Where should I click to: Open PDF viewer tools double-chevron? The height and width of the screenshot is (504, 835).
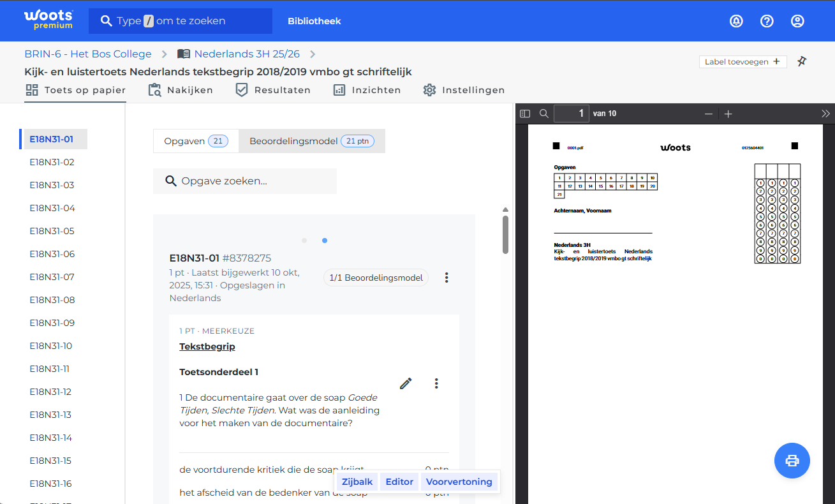coord(825,114)
